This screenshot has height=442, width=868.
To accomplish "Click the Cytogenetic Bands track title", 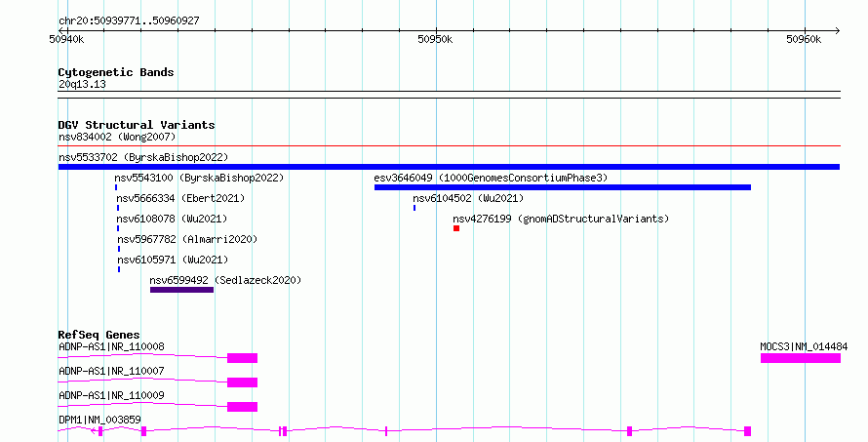I will (x=116, y=72).
